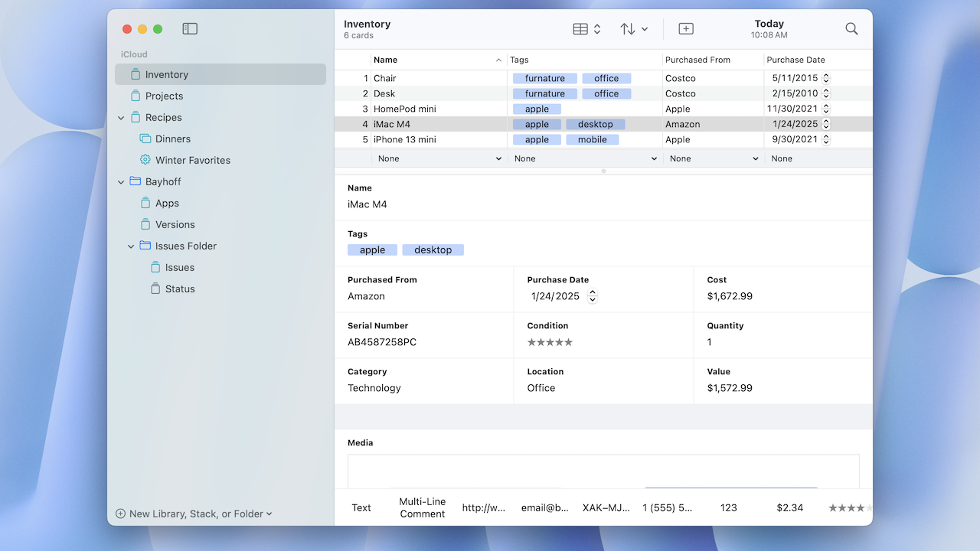Screen dimensions: 980x551
Task: Click HomePod mini row date stepper
Action: point(826,109)
